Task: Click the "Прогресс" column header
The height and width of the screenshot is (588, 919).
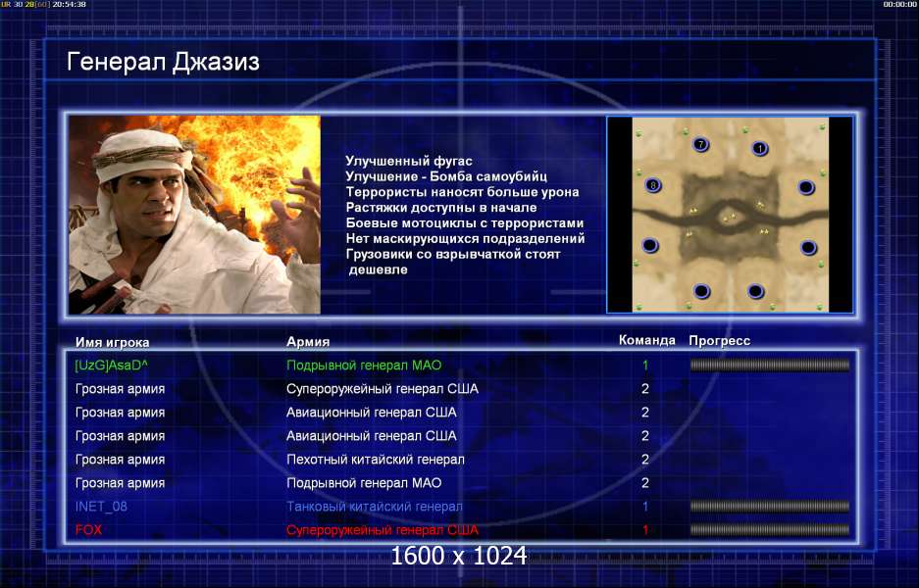Action: 720,341
